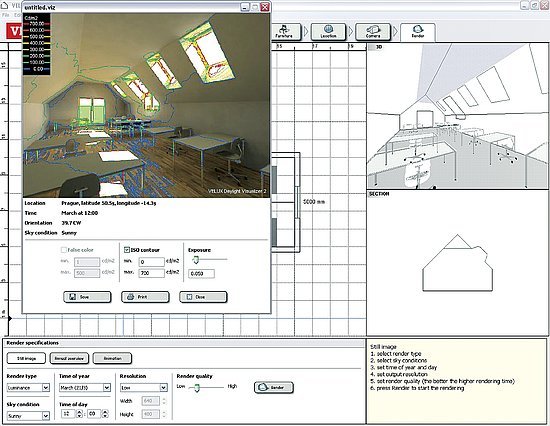Increase the time of day minutes stepper
550x426 pixels.
click(105, 412)
